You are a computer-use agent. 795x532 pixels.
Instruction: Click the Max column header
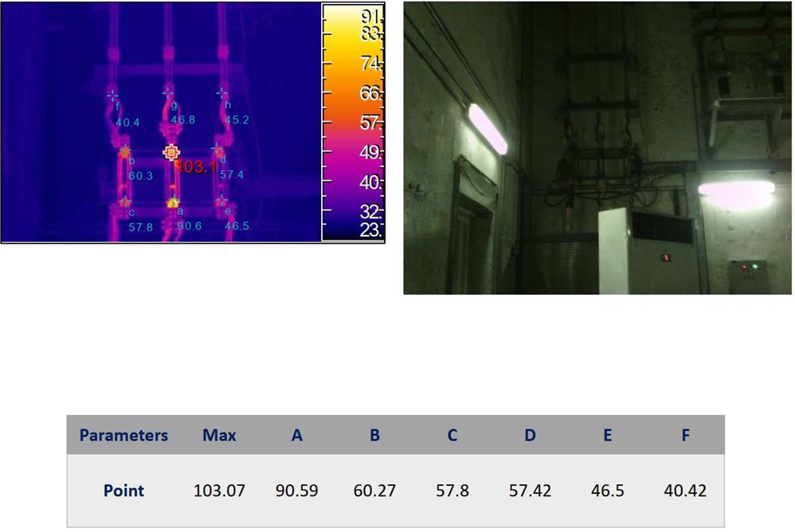tap(219, 435)
